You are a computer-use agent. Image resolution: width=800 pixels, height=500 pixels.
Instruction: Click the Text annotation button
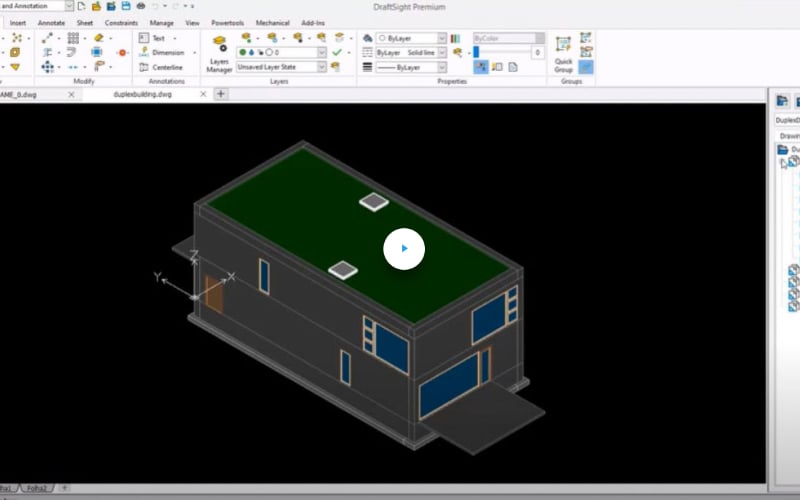[x=152, y=38]
